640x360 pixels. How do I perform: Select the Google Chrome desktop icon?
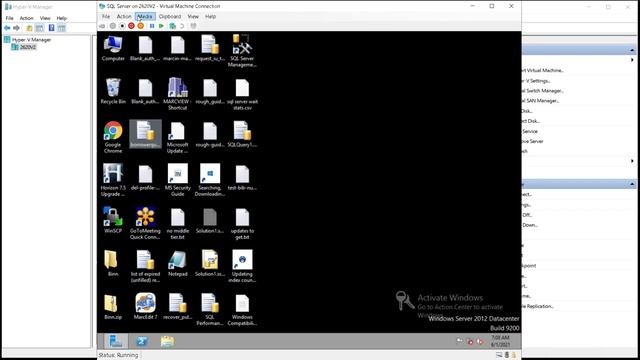[x=113, y=137]
